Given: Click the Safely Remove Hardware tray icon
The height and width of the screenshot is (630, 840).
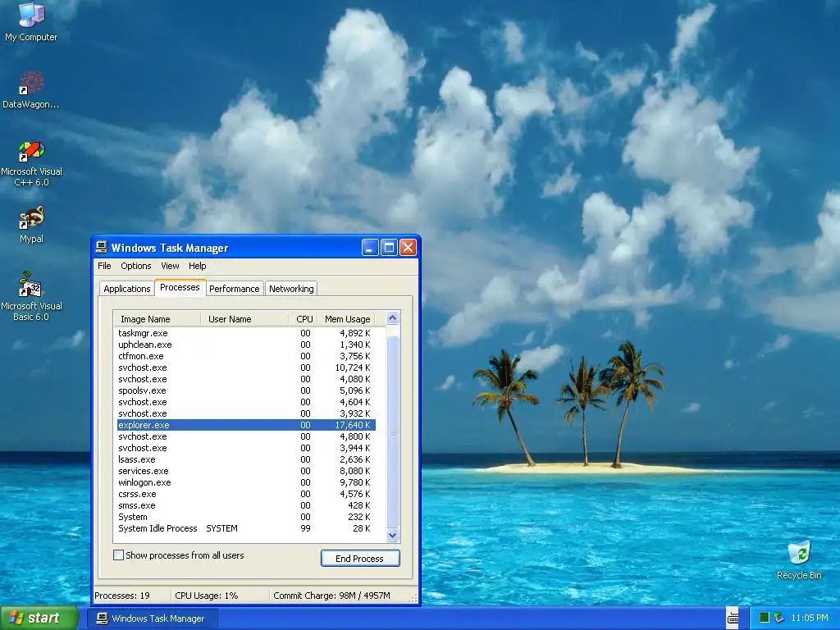Looking at the screenshot, I should point(779,618).
